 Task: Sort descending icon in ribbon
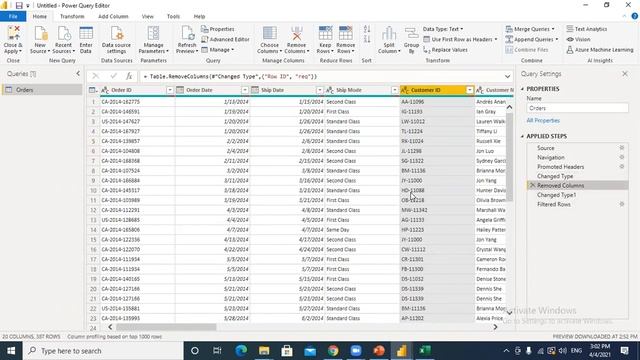[367, 39]
